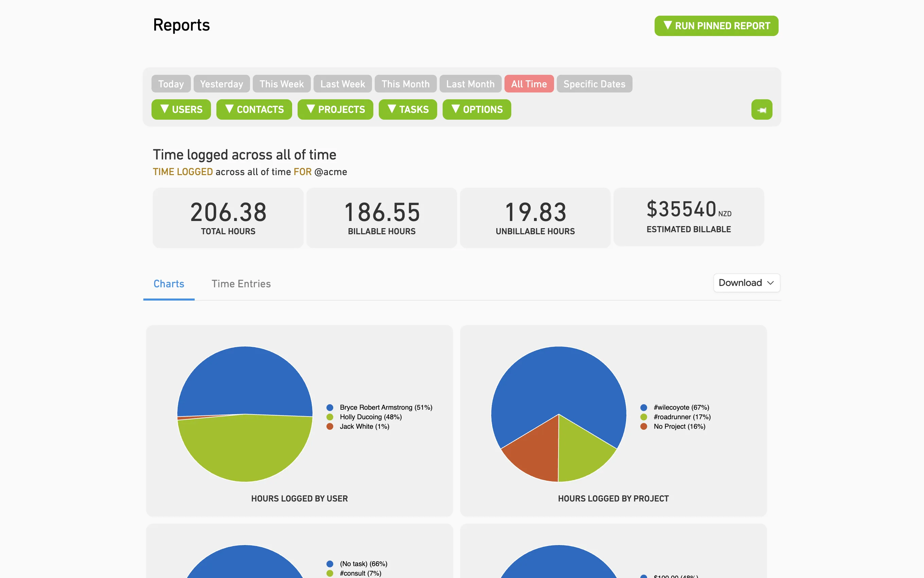The height and width of the screenshot is (578, 924).
Task: Click the 'Hours Logged By User' chart title
Action: point(299,498)
